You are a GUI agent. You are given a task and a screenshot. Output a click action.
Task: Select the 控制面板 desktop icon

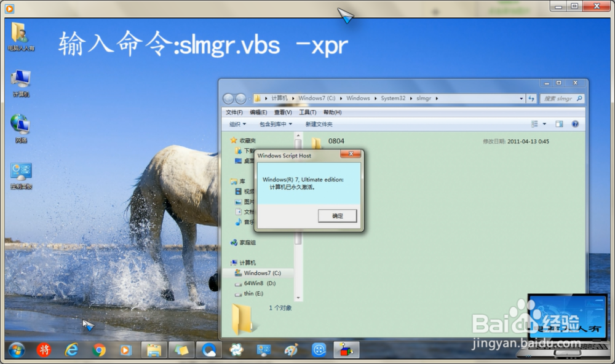click(21, 176)
